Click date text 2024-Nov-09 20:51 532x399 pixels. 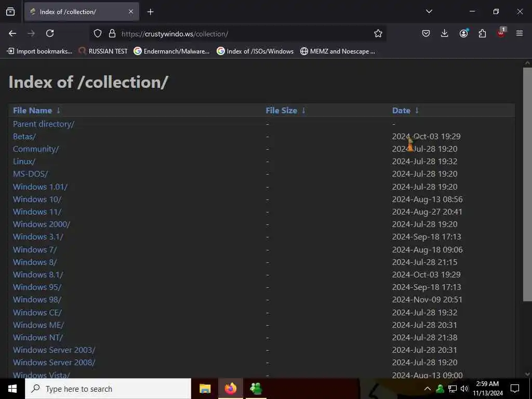427,300
